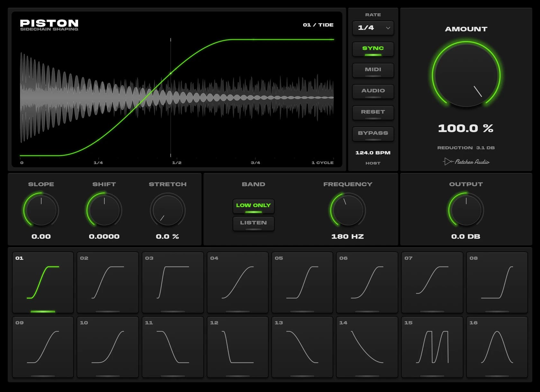Image resolution: width=540 pixels, height=392 pixels.
Task: Click the 100.0 % amount value
Action: (x=466, y=128)
